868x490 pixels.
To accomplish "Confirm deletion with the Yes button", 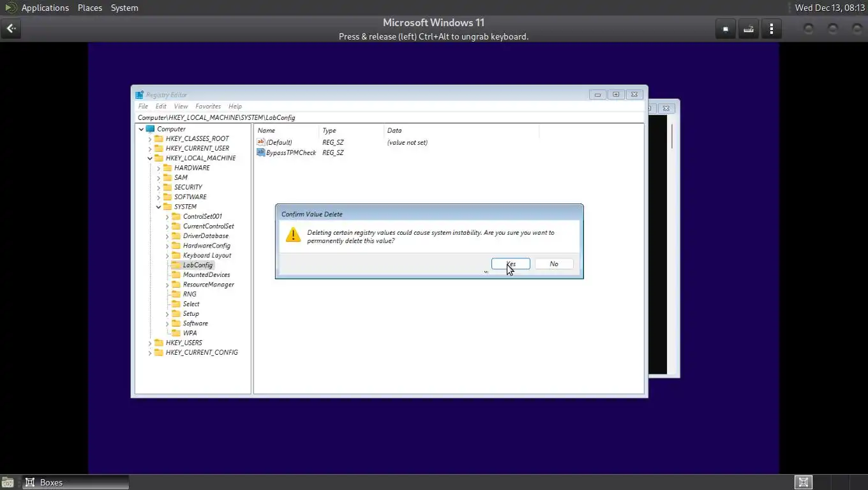I will [511, 264].
